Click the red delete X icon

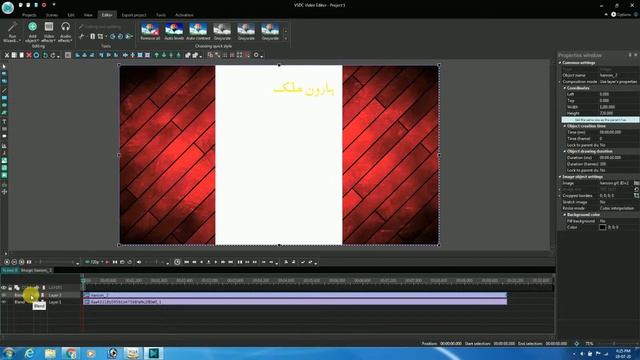point(29,55)
